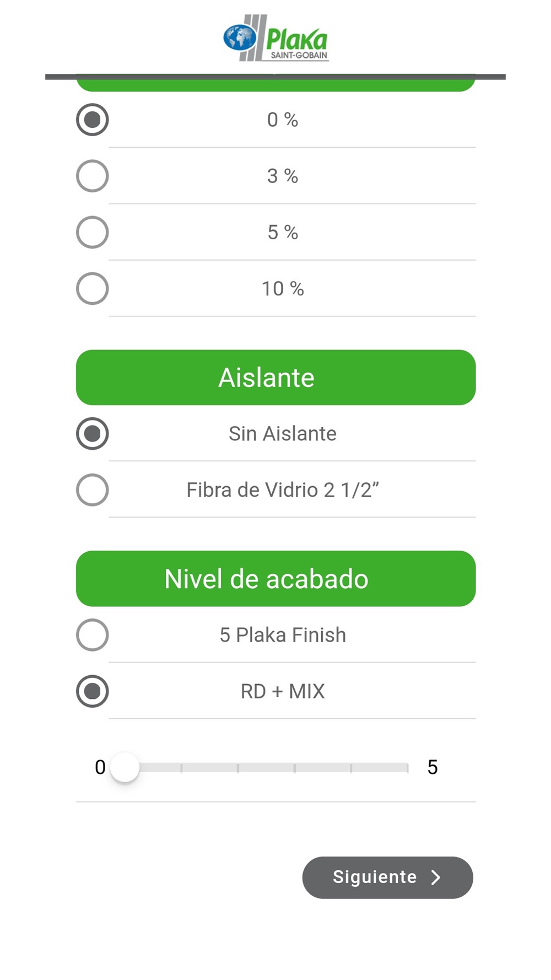This screenshot has width=551, height=980.
Task: Click the Aislante section header
Action: pos(275,378)
